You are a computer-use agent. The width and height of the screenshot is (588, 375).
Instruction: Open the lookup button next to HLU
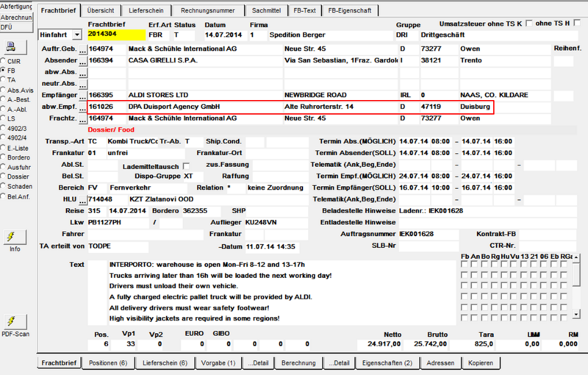(x=82, y=200)
